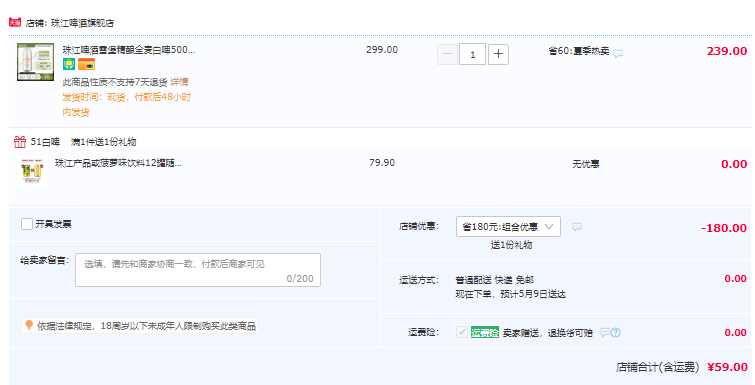Click the 给卖家留言 message input field
The image size is (755, 385).
click(x=198, y=270)
